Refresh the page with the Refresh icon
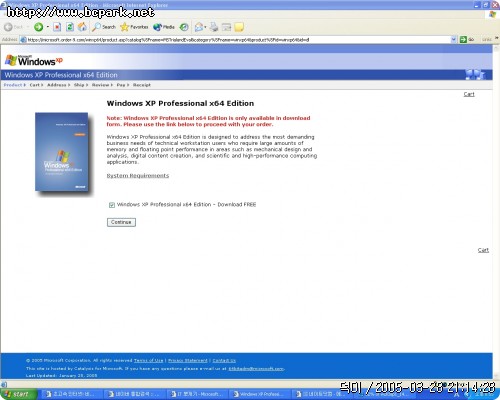This screenshot has height=400, width=500. pos(70,27)
